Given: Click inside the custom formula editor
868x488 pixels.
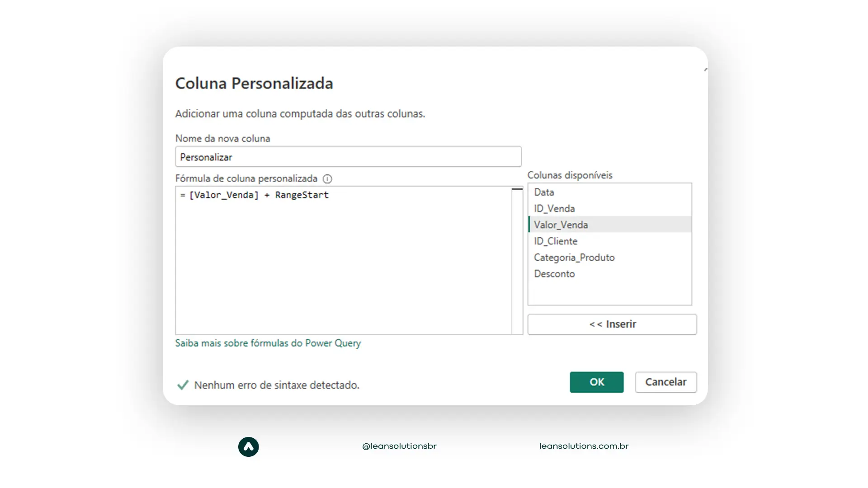Looking at the screenshot, I should click(x=344, y=260).
